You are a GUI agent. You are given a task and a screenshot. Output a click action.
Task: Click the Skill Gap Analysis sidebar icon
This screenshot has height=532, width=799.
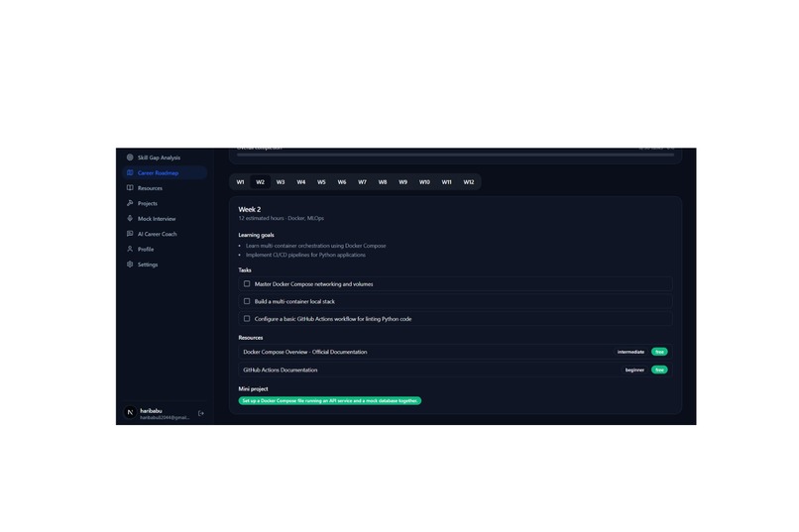(130, 158)
